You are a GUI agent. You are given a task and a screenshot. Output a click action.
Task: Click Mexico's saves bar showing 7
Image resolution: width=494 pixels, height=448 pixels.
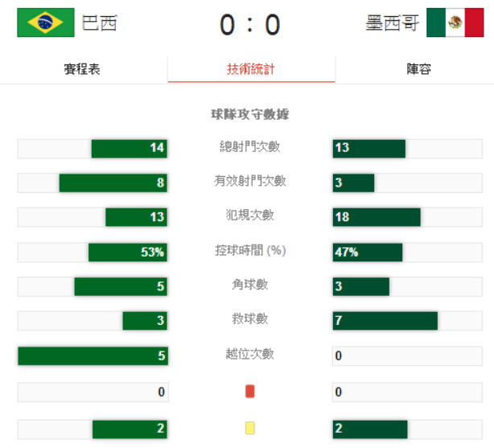pyautogui.click(x=385, y=322)
